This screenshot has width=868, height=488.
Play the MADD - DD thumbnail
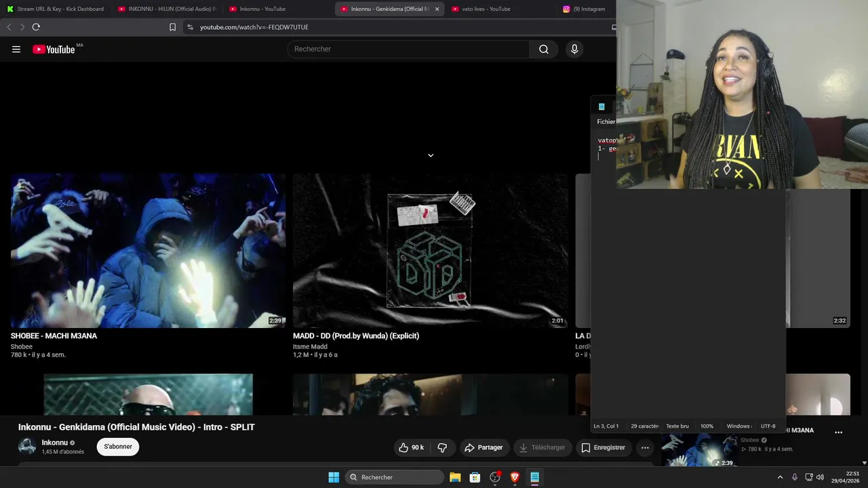[x=431, y=251]
